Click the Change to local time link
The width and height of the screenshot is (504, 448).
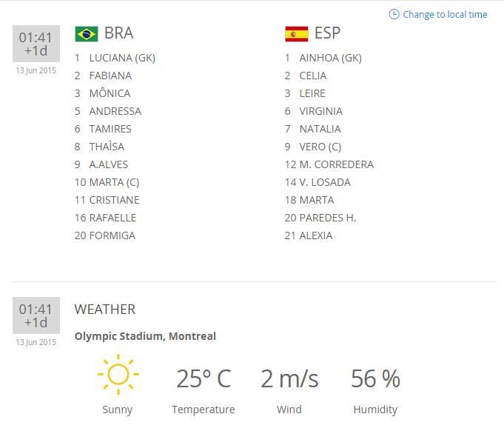[x=445, y=14]
